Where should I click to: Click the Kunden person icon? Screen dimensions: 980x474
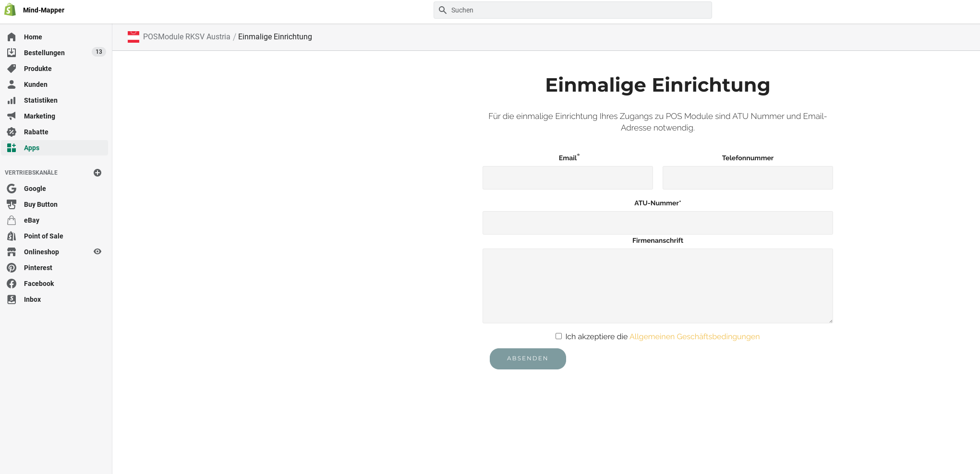[x=12, y=84]
